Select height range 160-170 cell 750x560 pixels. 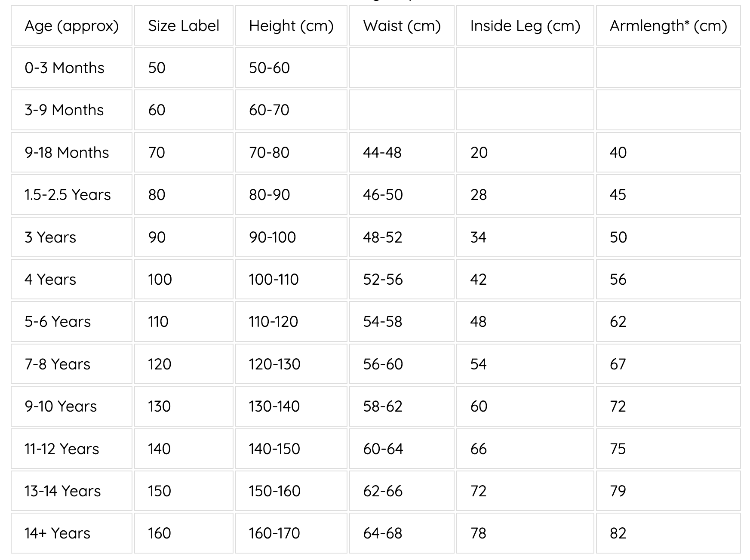pyautogui.click(x=274, y=533)
